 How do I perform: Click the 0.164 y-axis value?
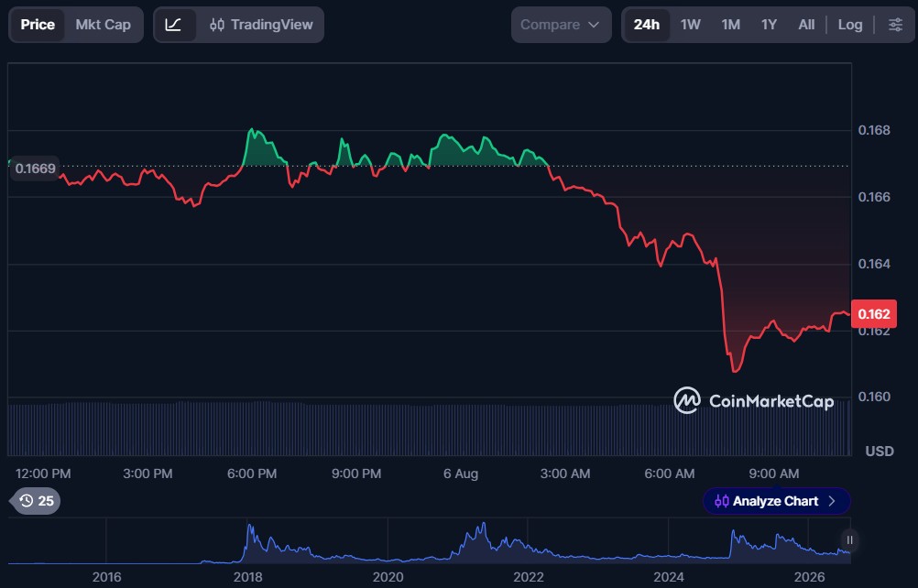tap(874, 264)
